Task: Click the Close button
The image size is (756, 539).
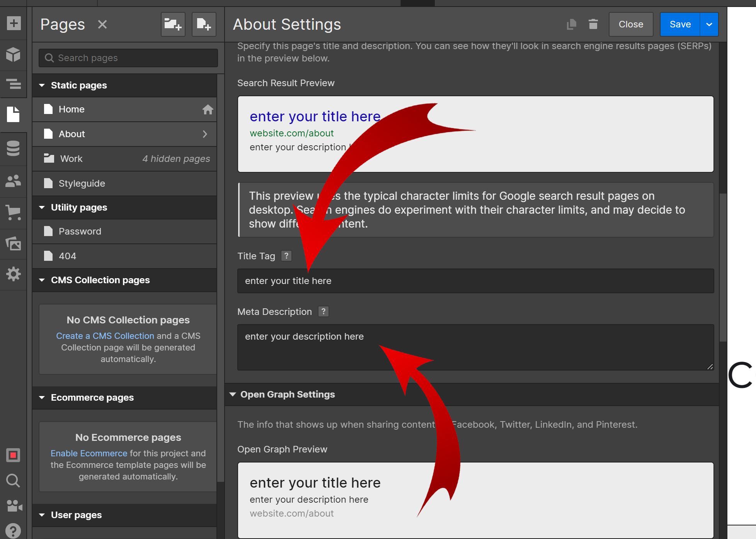Action: [631, 24]
